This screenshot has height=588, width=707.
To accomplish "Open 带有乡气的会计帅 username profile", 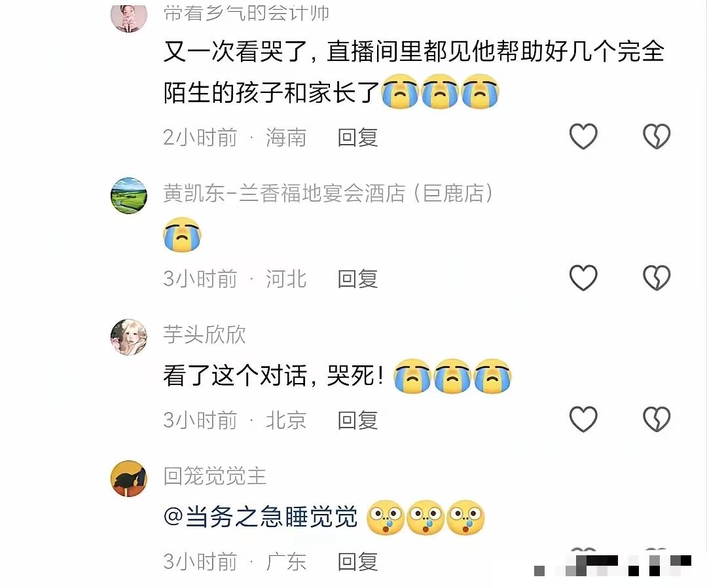I will tap(246, 14).
